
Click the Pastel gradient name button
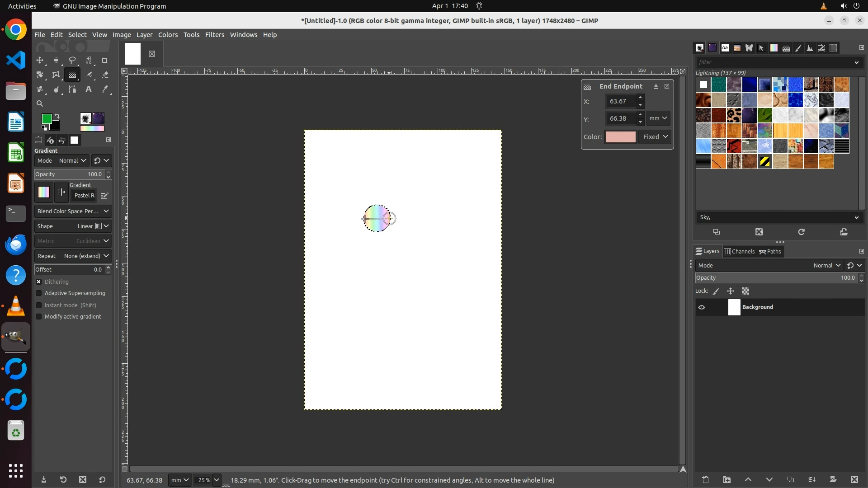tap(84, 196)
